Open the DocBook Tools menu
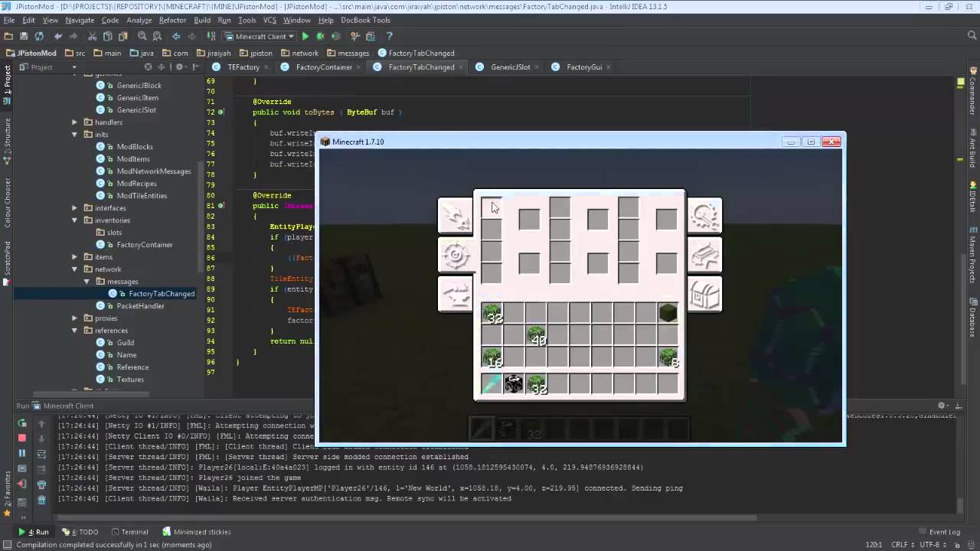The height and width of the screenshot is (551, 980). click(365, 20)
